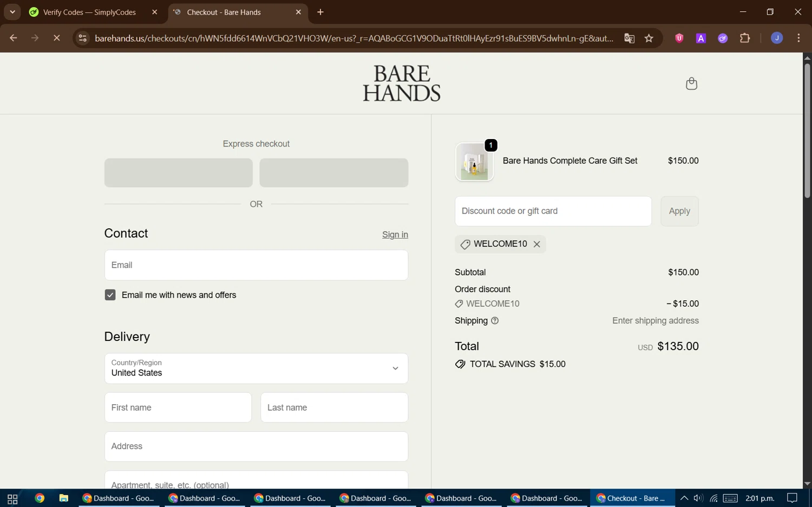Viewport: 812px width, 507px height.
Task: Open Chrome three-dot menu
Action: (x=798, y=38)
